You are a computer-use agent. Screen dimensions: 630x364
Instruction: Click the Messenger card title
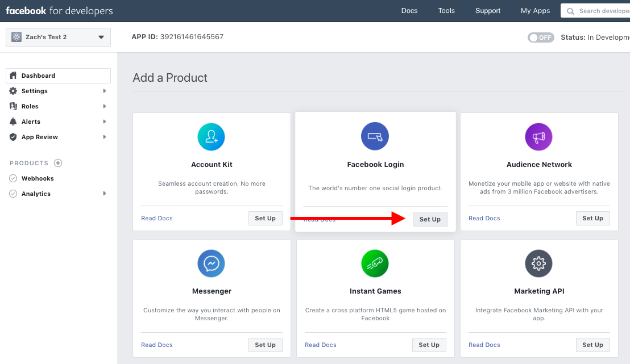pos(212,291)
